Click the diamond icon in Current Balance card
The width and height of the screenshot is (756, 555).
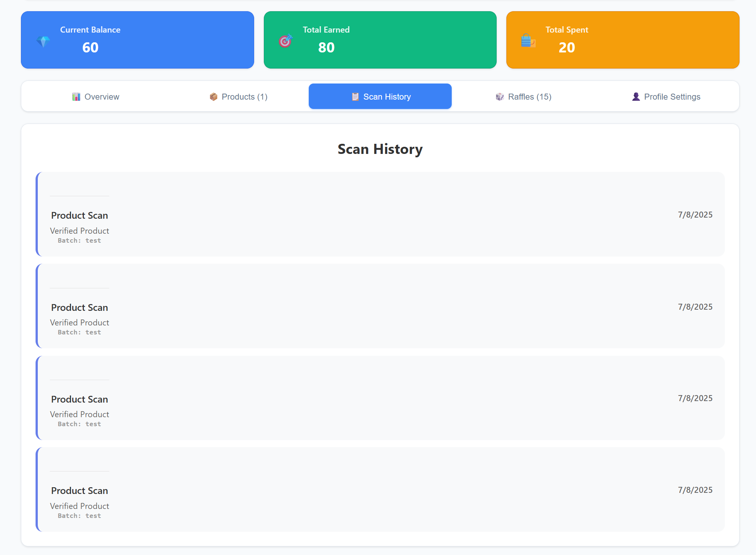coord(43,41)
